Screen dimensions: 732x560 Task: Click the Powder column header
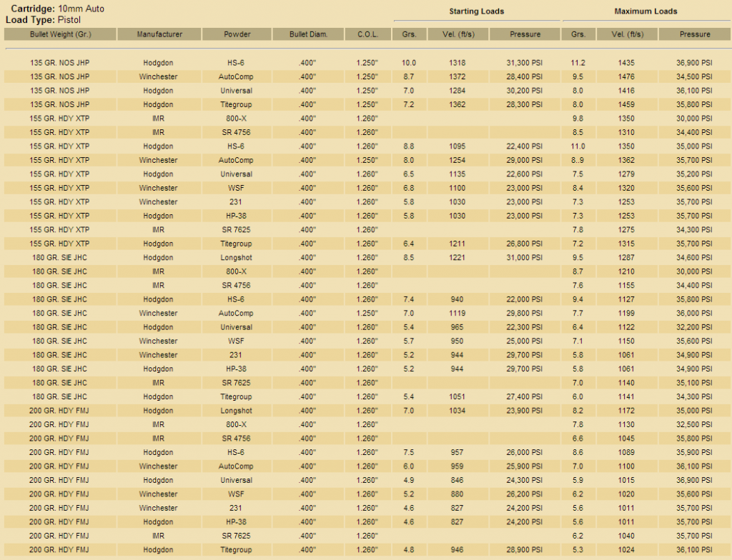(237, 34)
